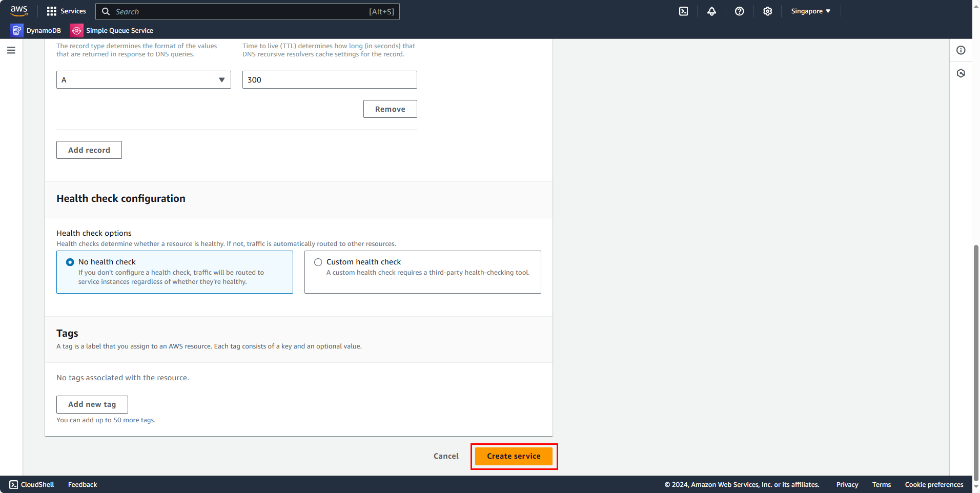The height and width of the screenshot is (493, 980).
Task: Open the AWS home logo
Action: 19,11
